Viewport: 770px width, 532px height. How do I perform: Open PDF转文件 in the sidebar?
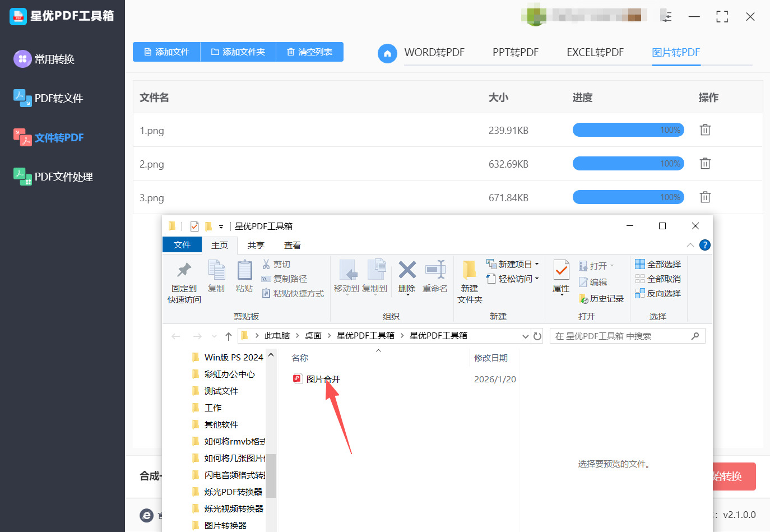(x=48, y=98)
